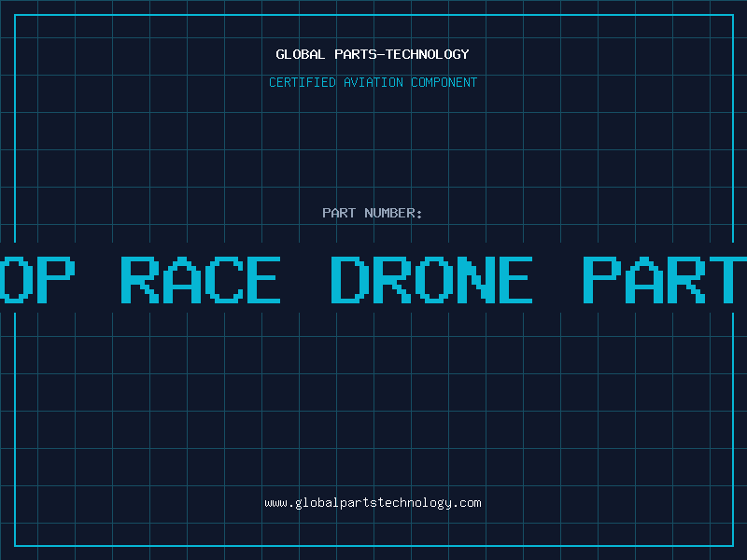Click the letter P in banner word PART
747x560 pixels.
pos(600,279)
